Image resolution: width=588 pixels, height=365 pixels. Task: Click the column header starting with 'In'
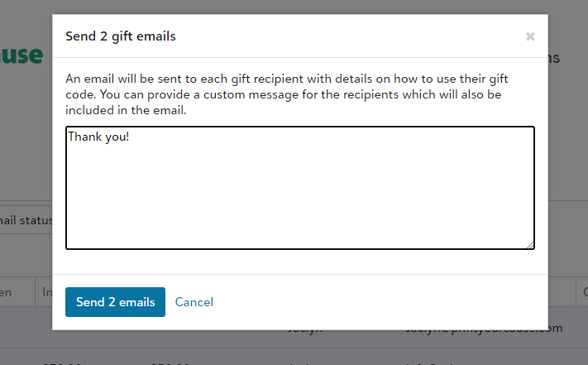44,292
